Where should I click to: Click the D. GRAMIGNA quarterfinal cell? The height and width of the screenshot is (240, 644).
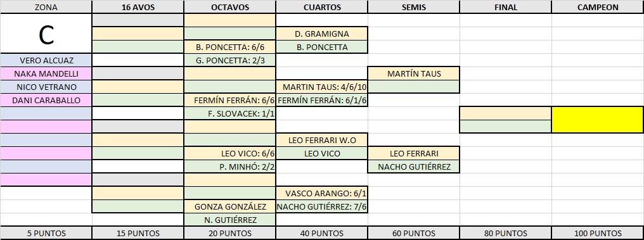pos(322,34)
